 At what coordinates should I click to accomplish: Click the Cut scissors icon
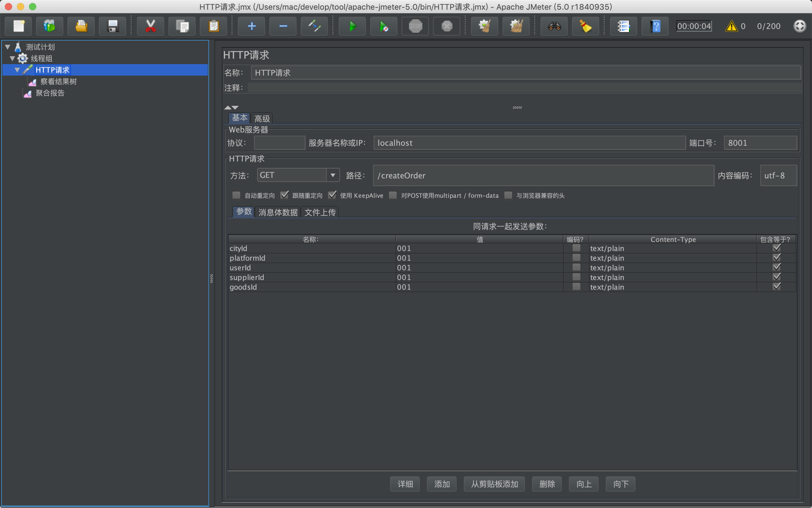(151, 26)
